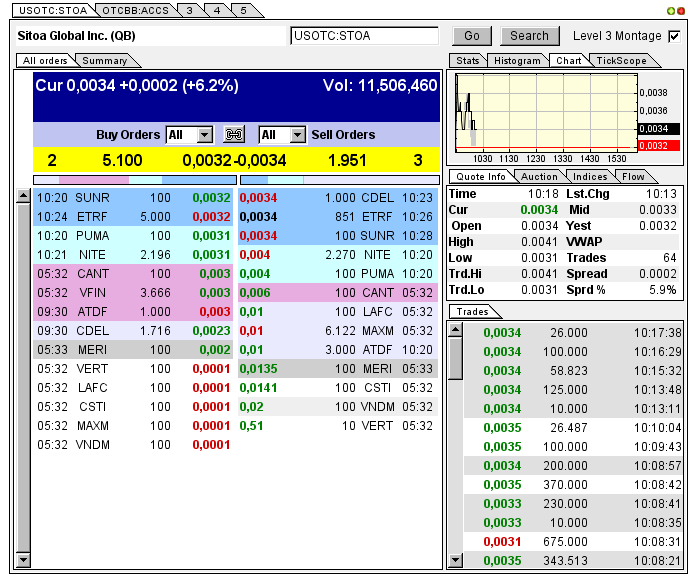The width and height of the screenshot is (693, 578).
Task: Click the buy-side depth color bar
Action: coord(135,180)
